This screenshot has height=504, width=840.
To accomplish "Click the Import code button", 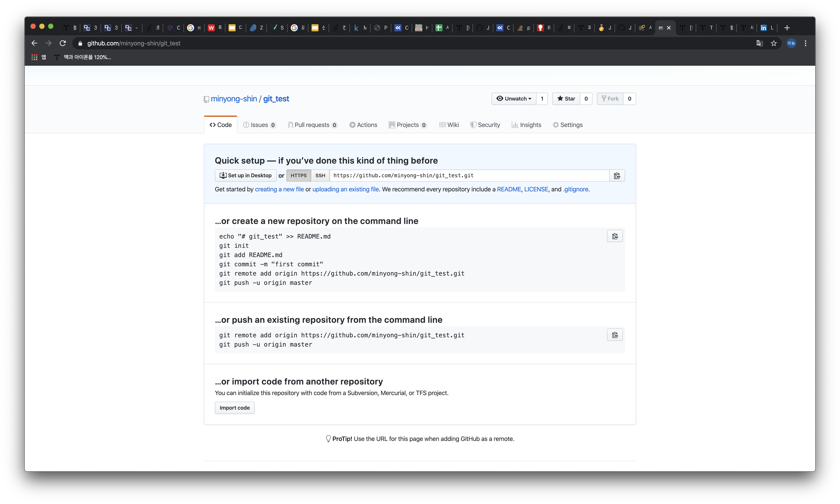I will coord(234,408).
